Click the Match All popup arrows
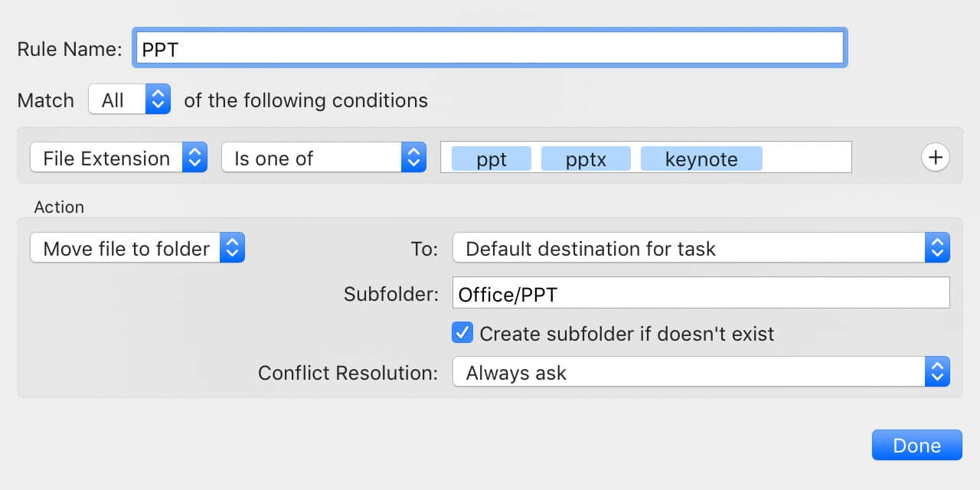 tap(158, 100)
